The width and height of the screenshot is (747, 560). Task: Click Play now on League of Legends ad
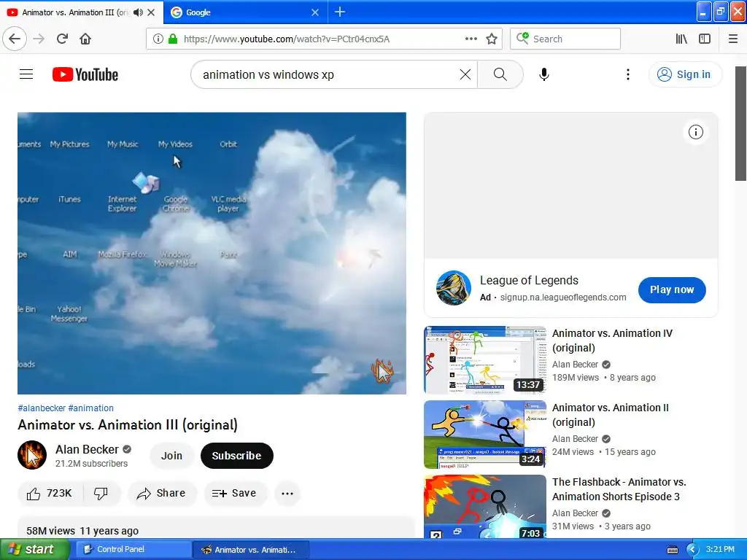pos(672,289)
